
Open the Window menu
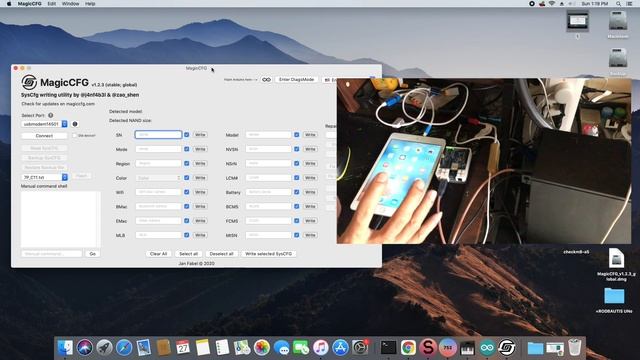point(70,4)
